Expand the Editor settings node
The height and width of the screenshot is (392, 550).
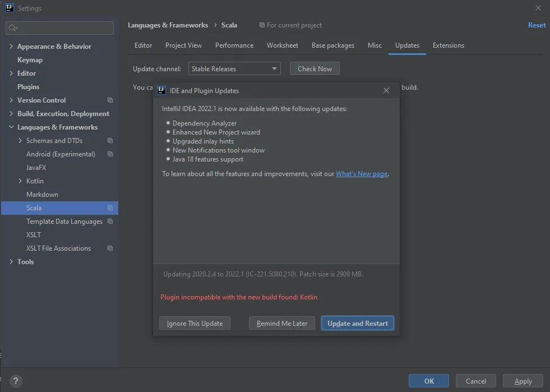tap(11, 73)
